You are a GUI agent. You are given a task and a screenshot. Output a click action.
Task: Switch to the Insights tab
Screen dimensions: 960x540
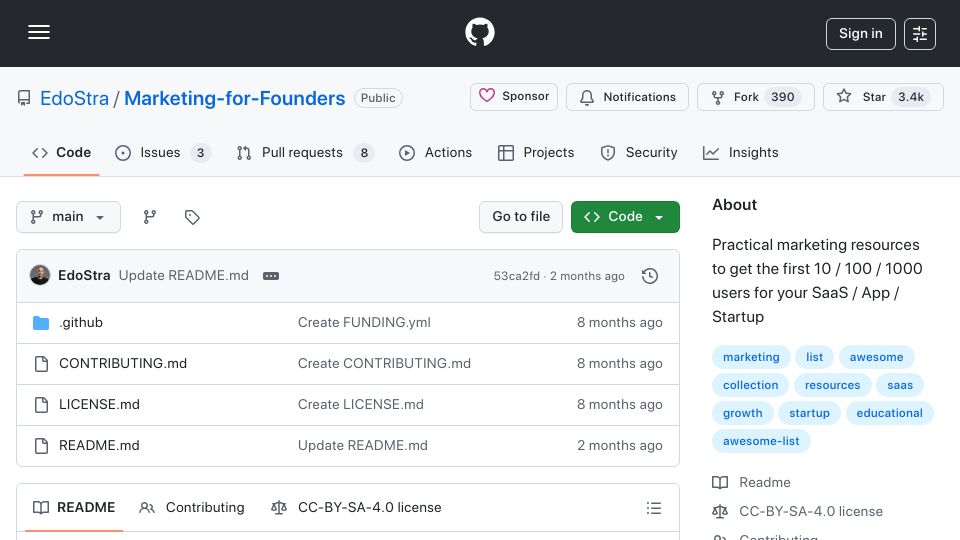740,152
